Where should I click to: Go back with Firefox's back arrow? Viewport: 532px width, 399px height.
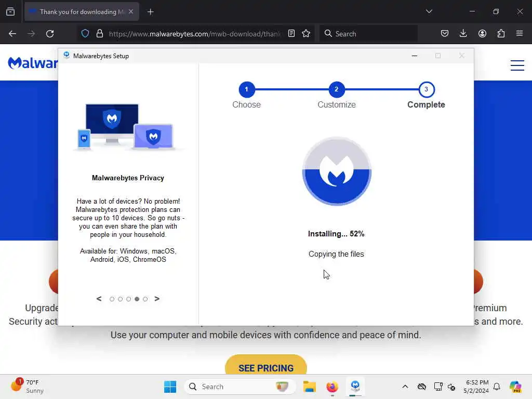(x=12, y=34)
